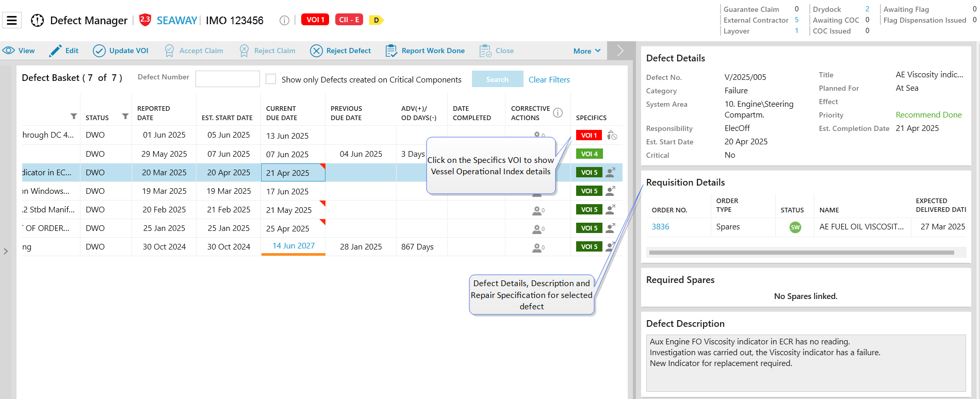980x399 pixels.
Task: Click Update VOI in the toolbar
Action: [121, 51]
